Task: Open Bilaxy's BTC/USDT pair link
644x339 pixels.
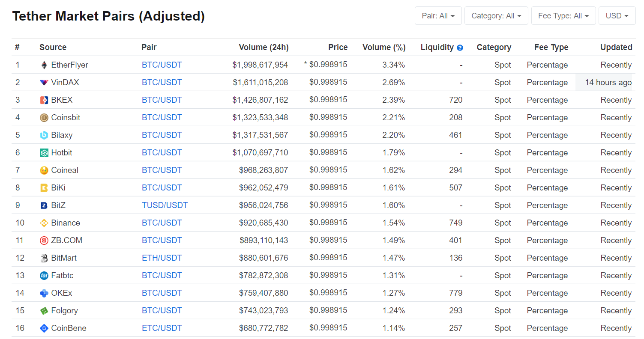Action: click(x=162, y=135)
